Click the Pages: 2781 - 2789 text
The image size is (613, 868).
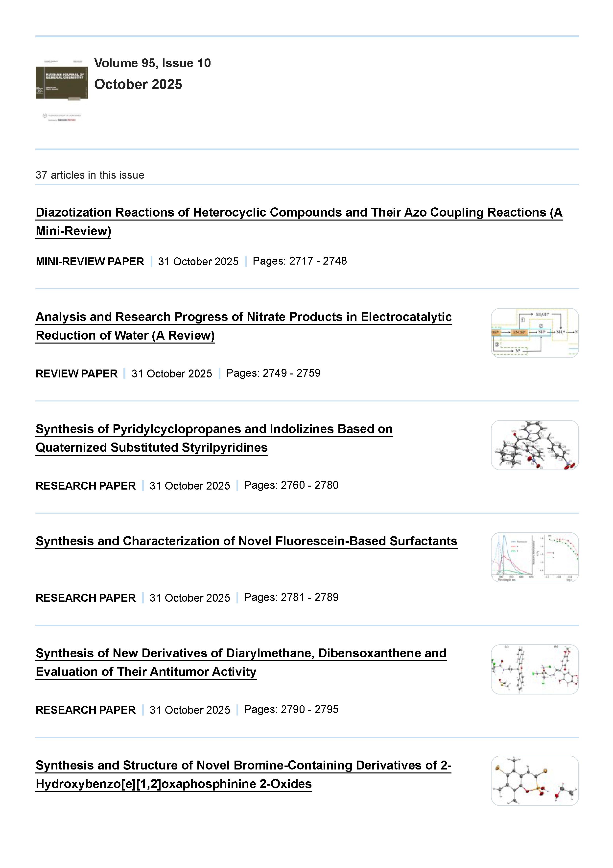click(x=291, y=597)
